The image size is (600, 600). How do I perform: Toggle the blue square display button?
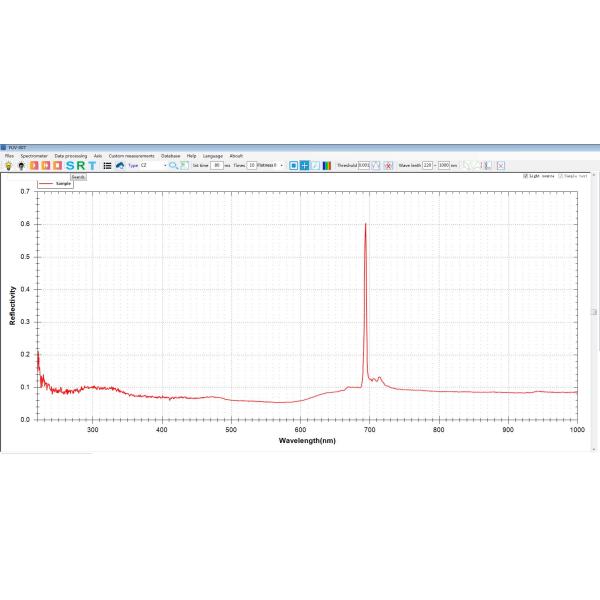pyautogui.click(x=293, y=165)
